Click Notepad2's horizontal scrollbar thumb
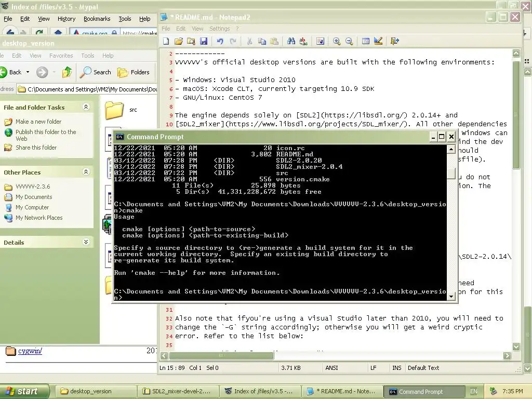532x399 pixels. click(x=221, y=355)
